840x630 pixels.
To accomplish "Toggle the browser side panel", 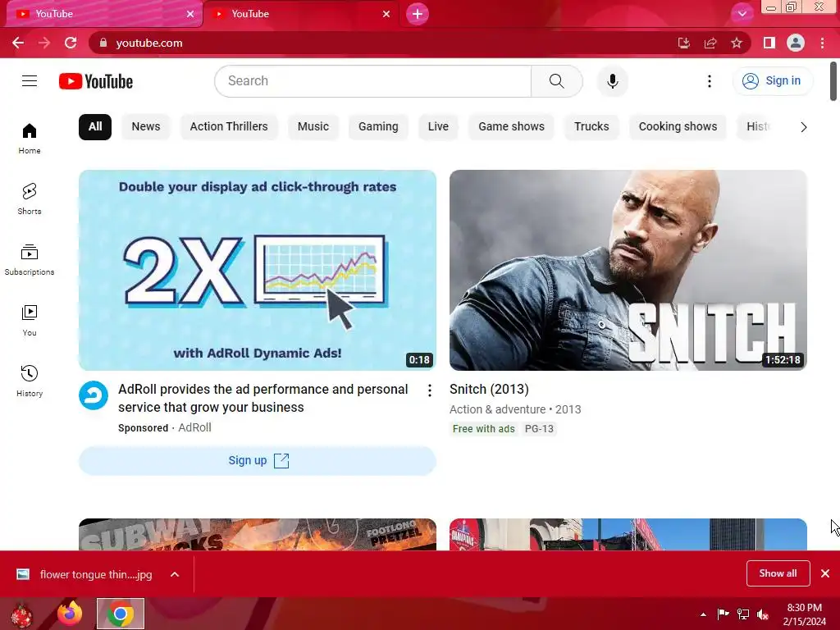I will coord(769,43).
